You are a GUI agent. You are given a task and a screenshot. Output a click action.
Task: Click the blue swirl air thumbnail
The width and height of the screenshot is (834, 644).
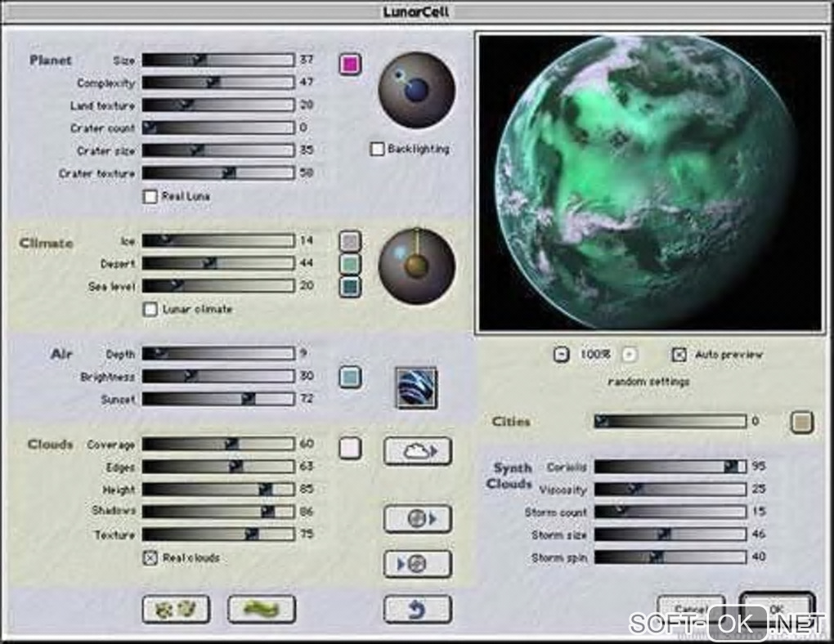point(416,387)
